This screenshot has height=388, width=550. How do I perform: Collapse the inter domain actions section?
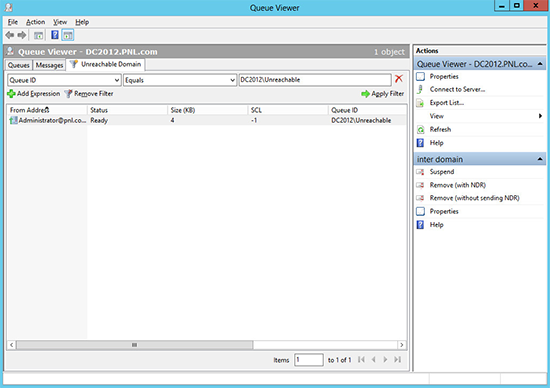click(x=540, y=159)
